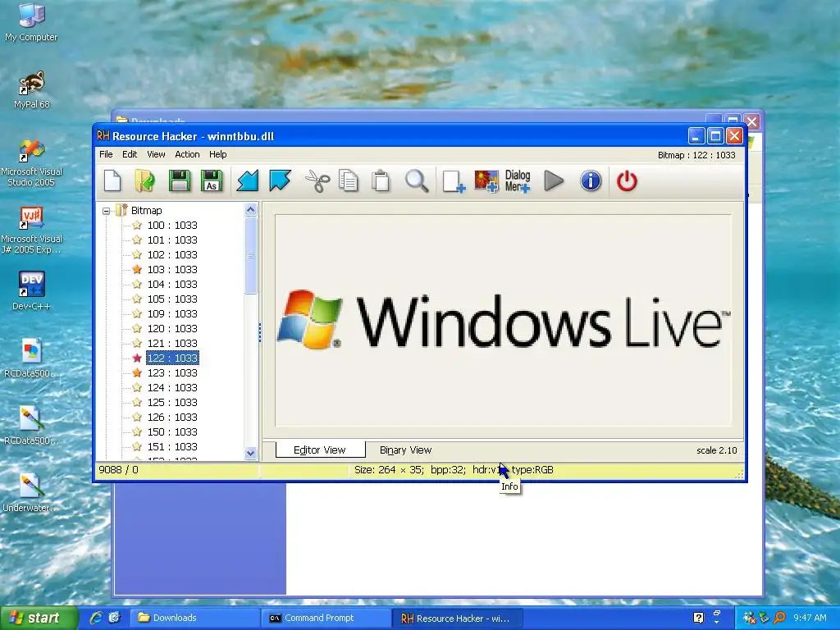Click the blue Info toolbar icon
Screen dimensions: 840x630
tap(591, 180)
